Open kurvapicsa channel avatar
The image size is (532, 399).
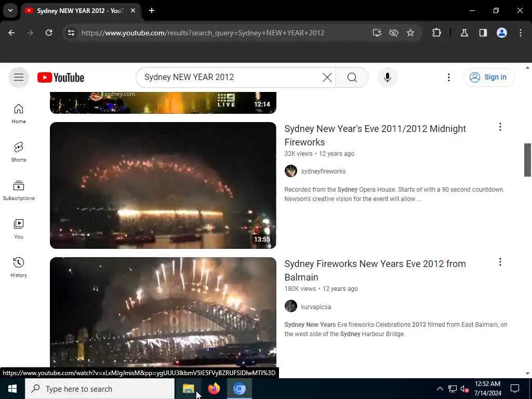point(291,306)
